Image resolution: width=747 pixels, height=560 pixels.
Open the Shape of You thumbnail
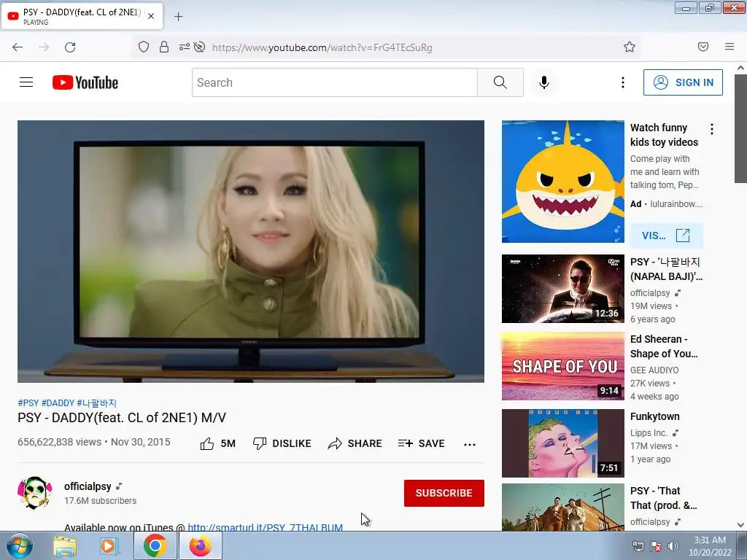coord(562,366)
